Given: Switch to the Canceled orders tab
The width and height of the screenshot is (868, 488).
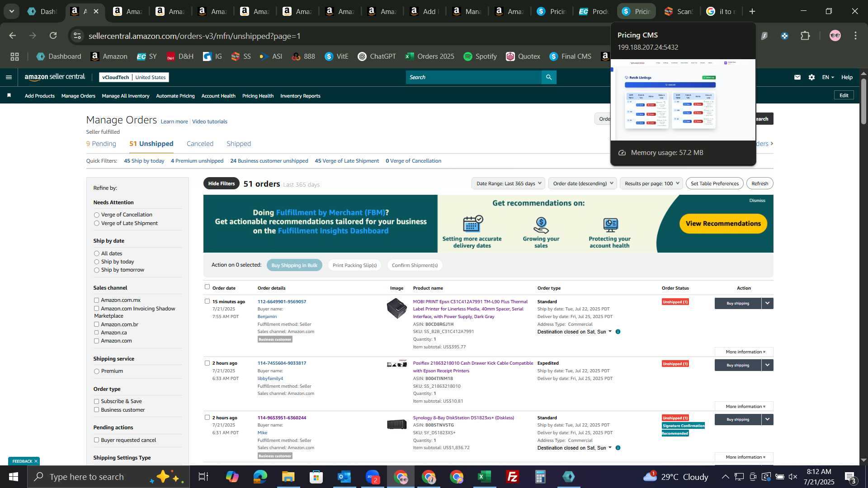Looking at the screenshot, I should [200, 144].
